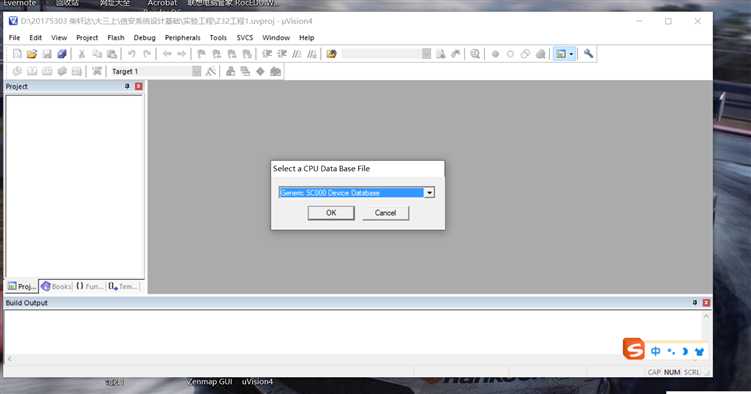Click the Paste toolbar icon

[x=112, y=54]
